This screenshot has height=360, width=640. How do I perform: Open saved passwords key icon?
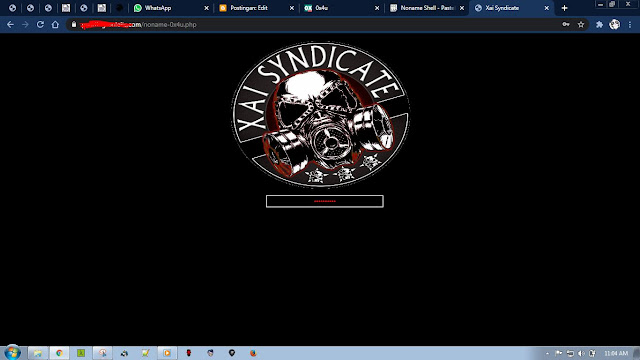[x=566, y=24]
